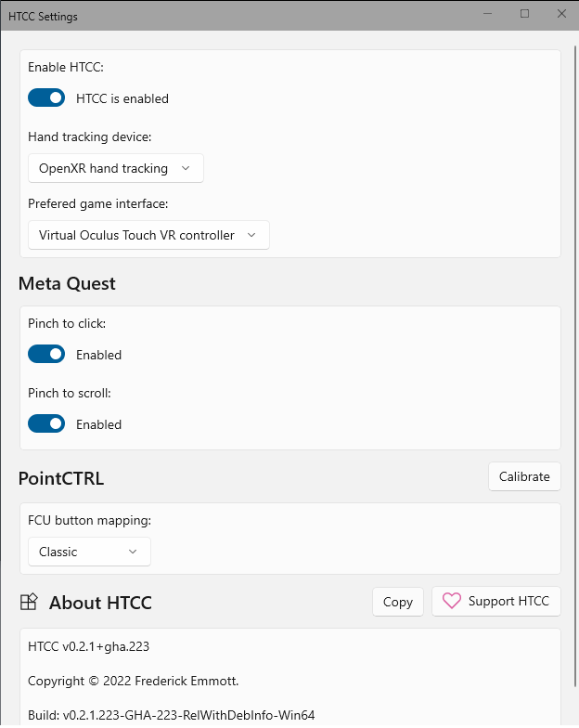
Task: Disable the Enable HTCC toggle
Action: 46,98
